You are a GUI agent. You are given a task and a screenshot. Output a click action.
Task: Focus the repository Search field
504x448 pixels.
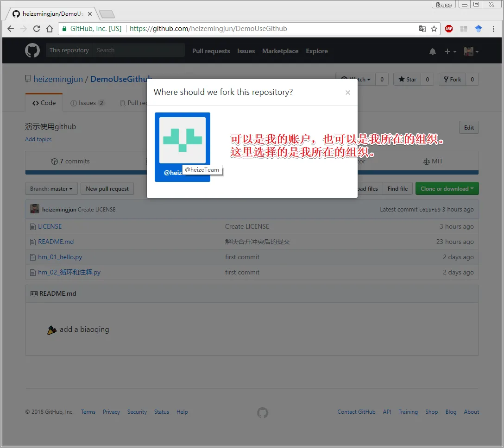tap(139, 50)
